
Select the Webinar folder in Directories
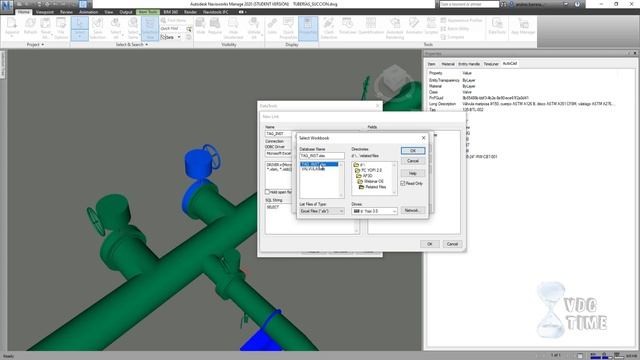coord(370,181)
